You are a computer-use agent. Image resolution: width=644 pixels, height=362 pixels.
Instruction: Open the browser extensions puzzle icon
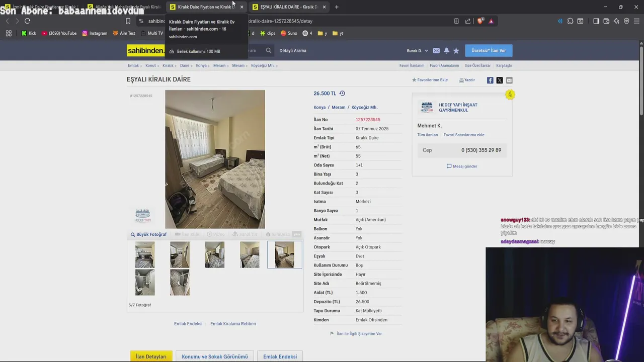(x=570, y=21)
